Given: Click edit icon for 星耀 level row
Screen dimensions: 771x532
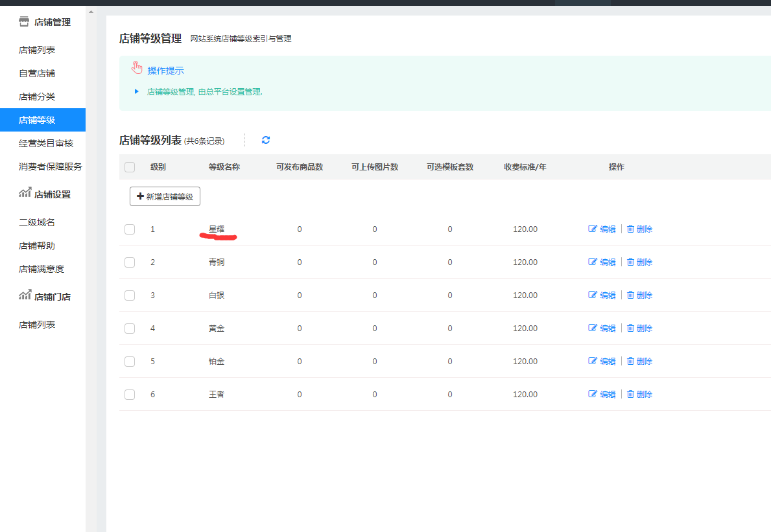Looking at the screenshot, I should [x=593, y=229].
